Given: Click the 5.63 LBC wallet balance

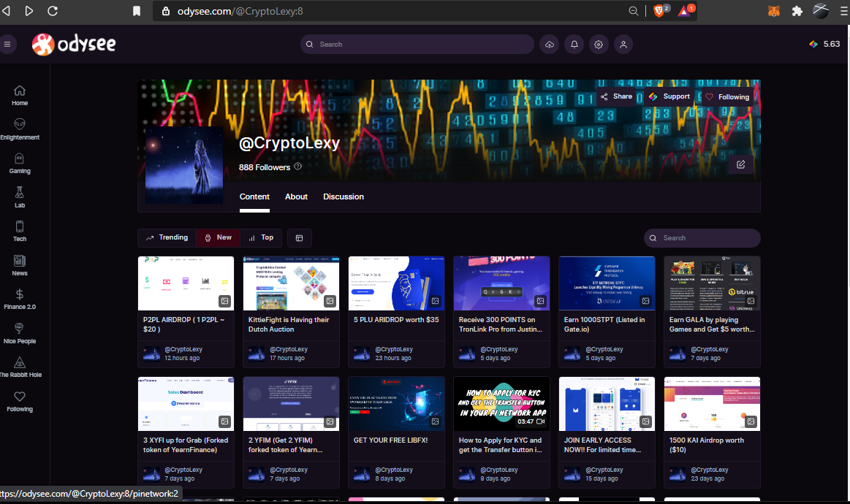Looking at the screenshot, I should pos(824,45).
